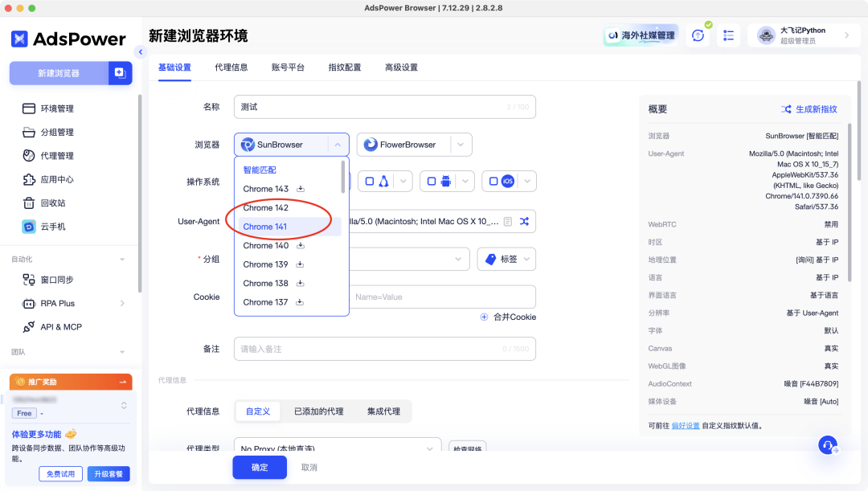Click the plus icon beside 新建浏览器
The height and width of the screenshot is (491, 868).
120,73
